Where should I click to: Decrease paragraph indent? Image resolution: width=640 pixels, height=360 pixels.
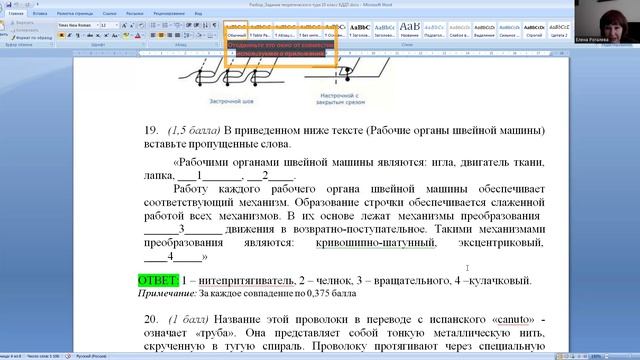(189, 25)
